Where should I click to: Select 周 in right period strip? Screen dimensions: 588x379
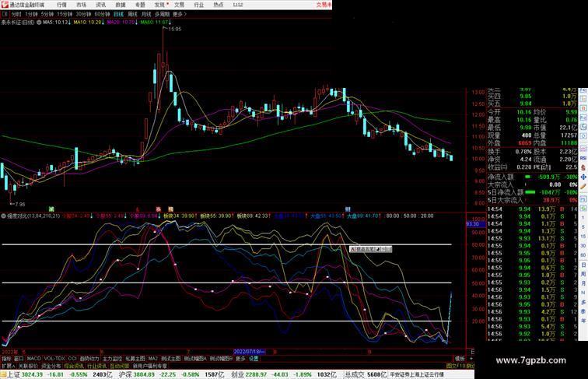(583, 274)
